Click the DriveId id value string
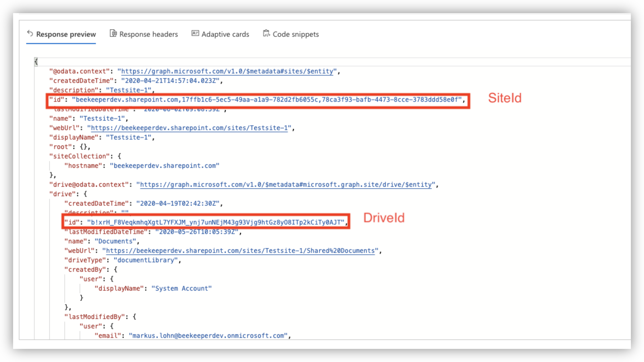This screenshot has height=362, width=644. click(215, 222)
